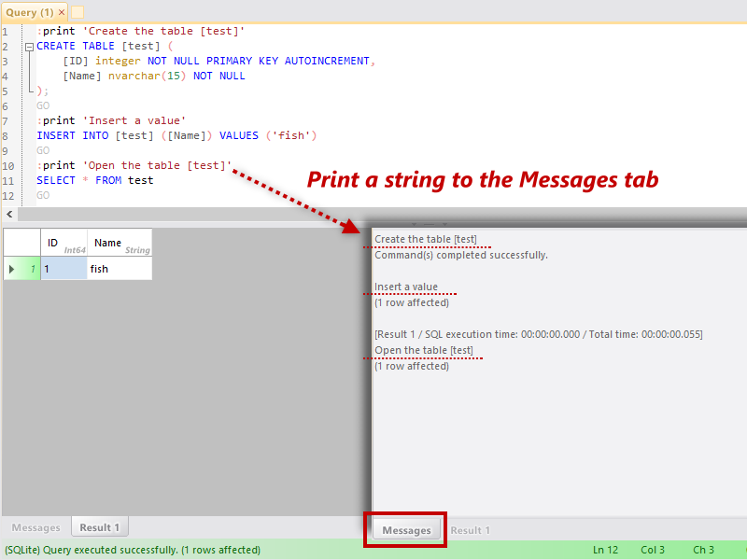Click the GO on line 12
The height and width of the screenshot is (560, 747).
(43, 195)
